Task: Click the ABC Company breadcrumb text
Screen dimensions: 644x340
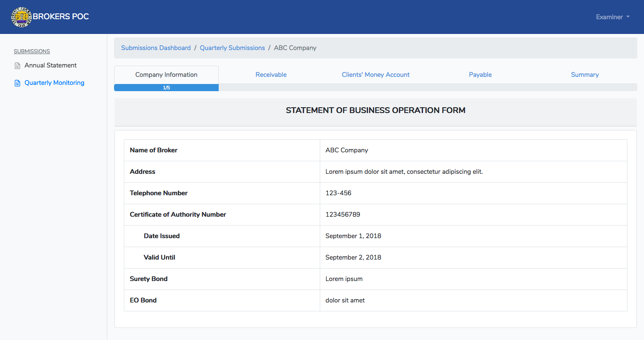Action: [295, 48]
